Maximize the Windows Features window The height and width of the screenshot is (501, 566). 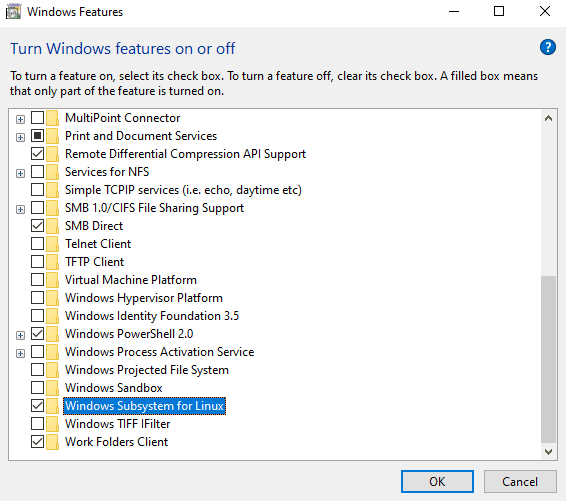499,12
